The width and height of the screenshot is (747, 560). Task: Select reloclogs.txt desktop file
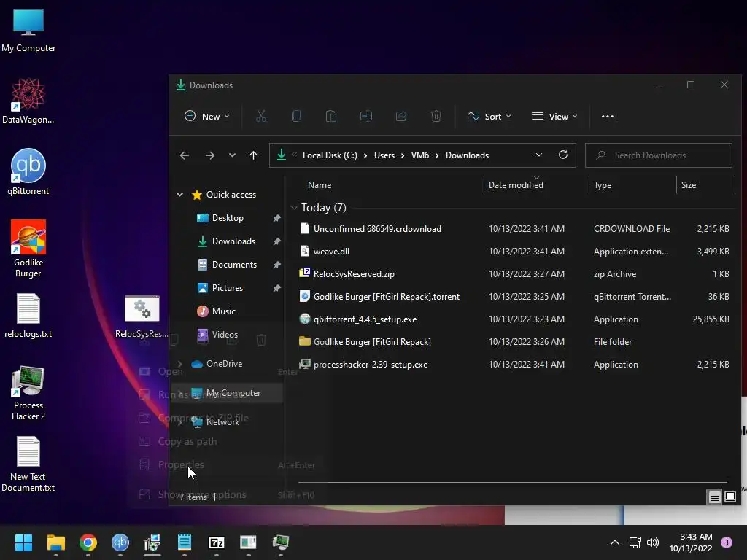[28, 316]
